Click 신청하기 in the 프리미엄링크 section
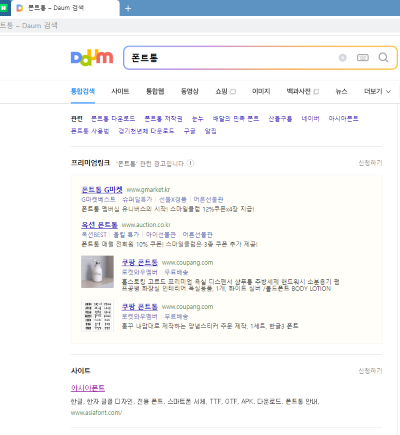400x435 pixels. 370,163
